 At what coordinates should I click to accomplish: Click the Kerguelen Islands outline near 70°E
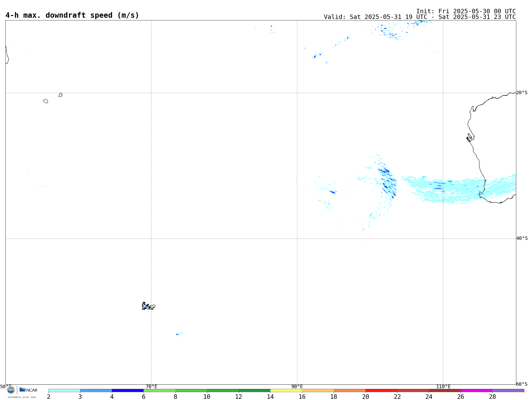coord(149,306)
